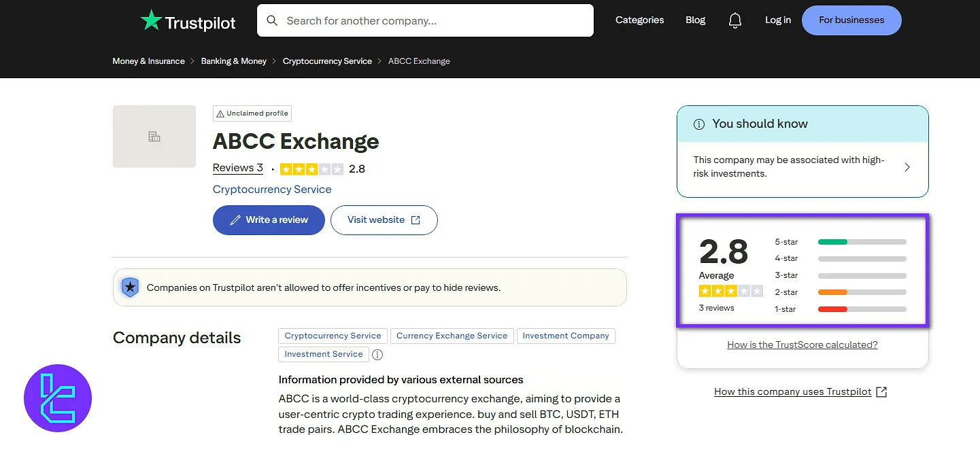
Task: Click the Trustpilot star logo
Action: coord(150,20)
